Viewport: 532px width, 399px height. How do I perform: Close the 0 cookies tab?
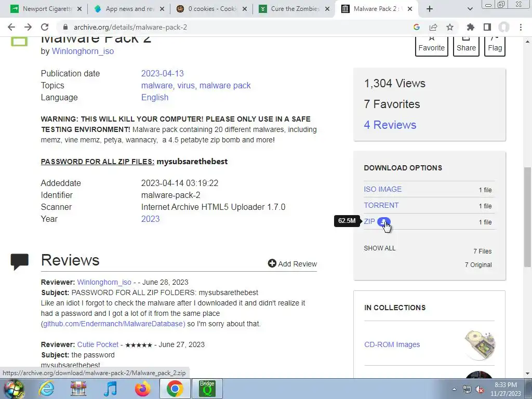click(245, 9)
